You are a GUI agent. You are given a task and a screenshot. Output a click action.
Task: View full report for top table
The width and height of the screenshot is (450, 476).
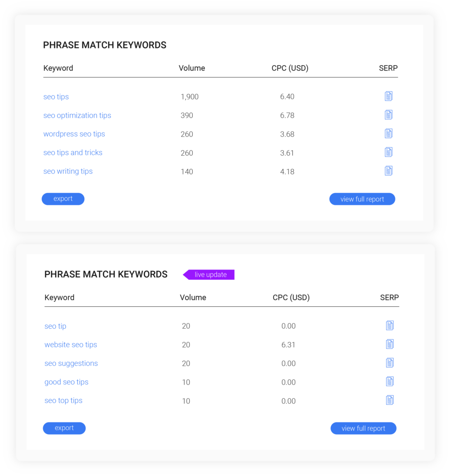[x=362, y=199]
